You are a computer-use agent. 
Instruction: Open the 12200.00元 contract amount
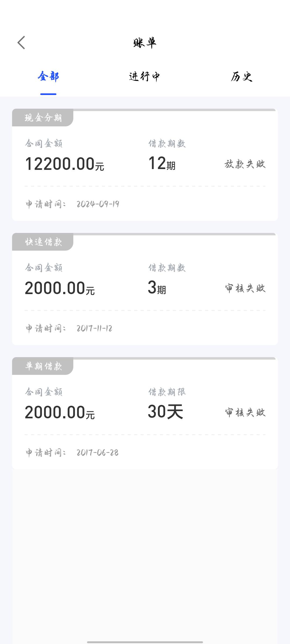click(x=64, y=164)
